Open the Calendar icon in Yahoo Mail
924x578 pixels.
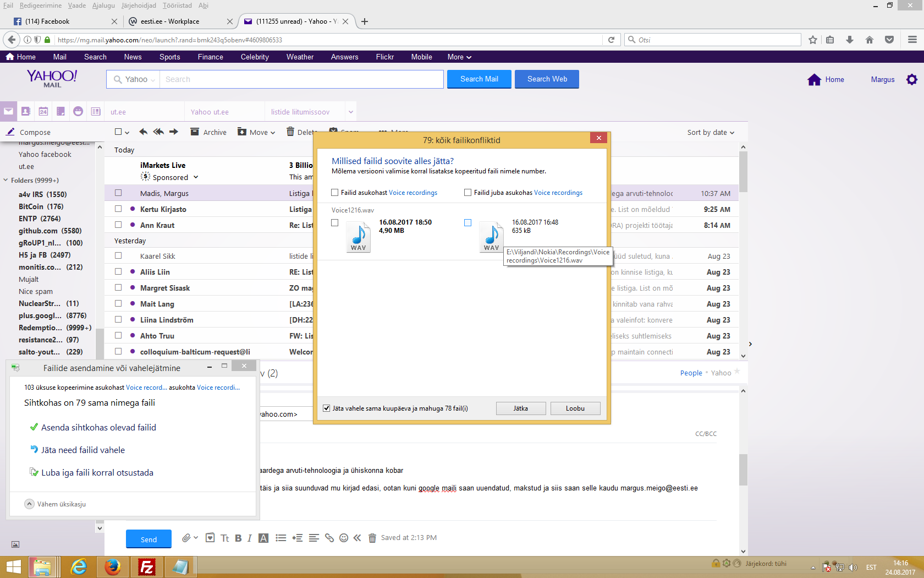[43, 111]
